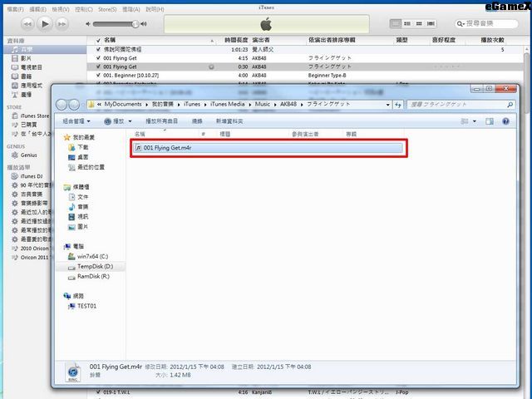Skip to previous track in iTunes
The width and height of the screenshot is (532, 399).
click(27, 24)
